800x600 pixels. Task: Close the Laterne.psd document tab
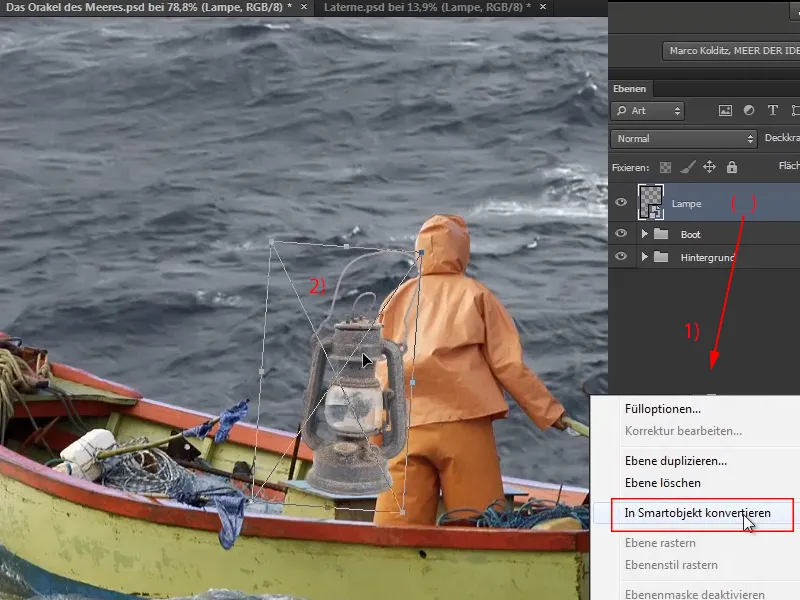[x=543, y=7]
